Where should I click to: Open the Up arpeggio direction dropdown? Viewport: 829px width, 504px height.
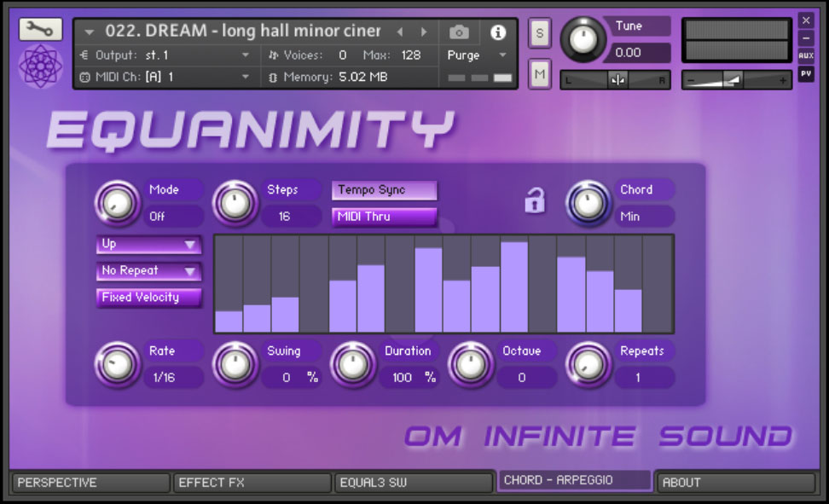point(148,244)
